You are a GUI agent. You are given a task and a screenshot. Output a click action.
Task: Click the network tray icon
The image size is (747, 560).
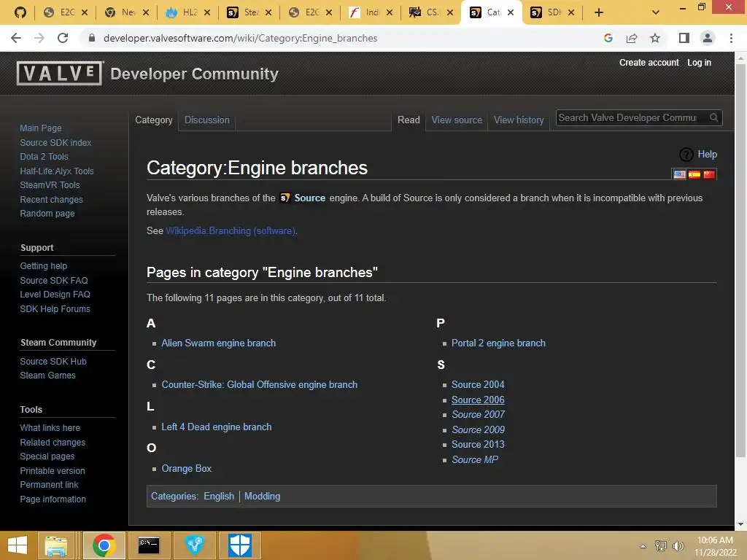[661, 545]
